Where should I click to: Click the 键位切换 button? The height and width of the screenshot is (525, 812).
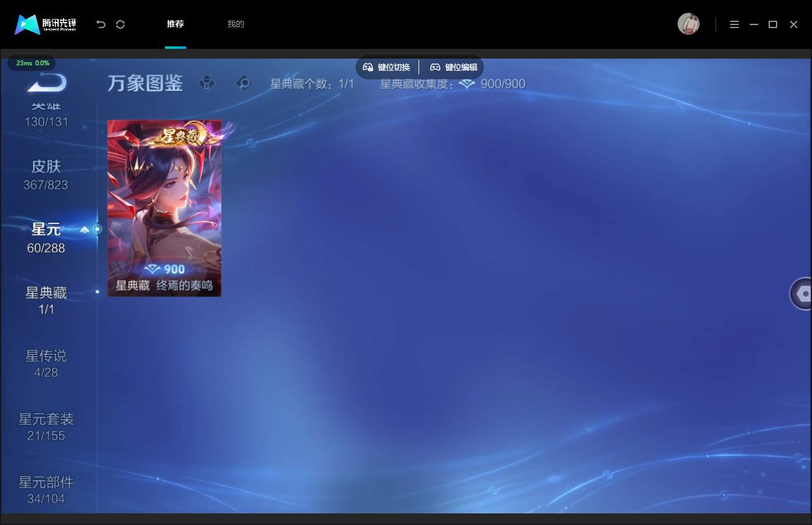tap(387, 67)
